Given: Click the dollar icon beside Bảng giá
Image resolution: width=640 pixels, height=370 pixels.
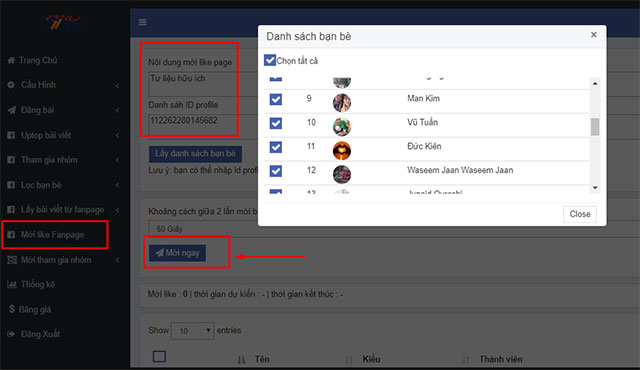Looking at the screenshot, I should (x=11, y=309).
